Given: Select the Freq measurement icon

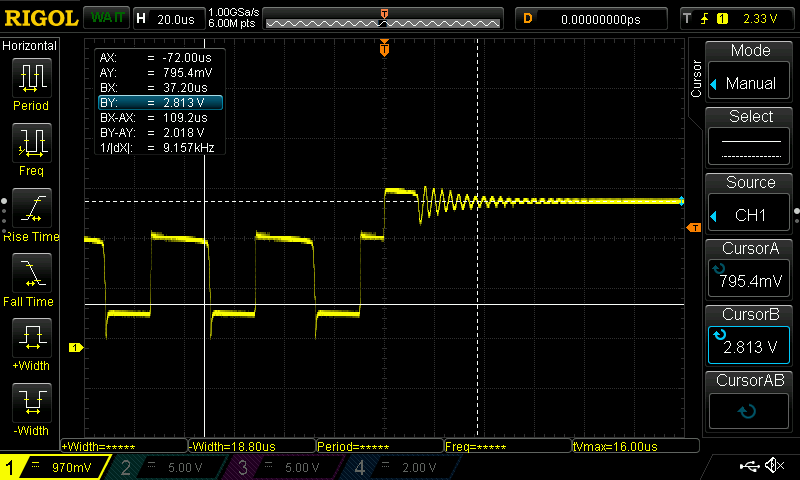Looking at the screenshot, I should point(31,148).
